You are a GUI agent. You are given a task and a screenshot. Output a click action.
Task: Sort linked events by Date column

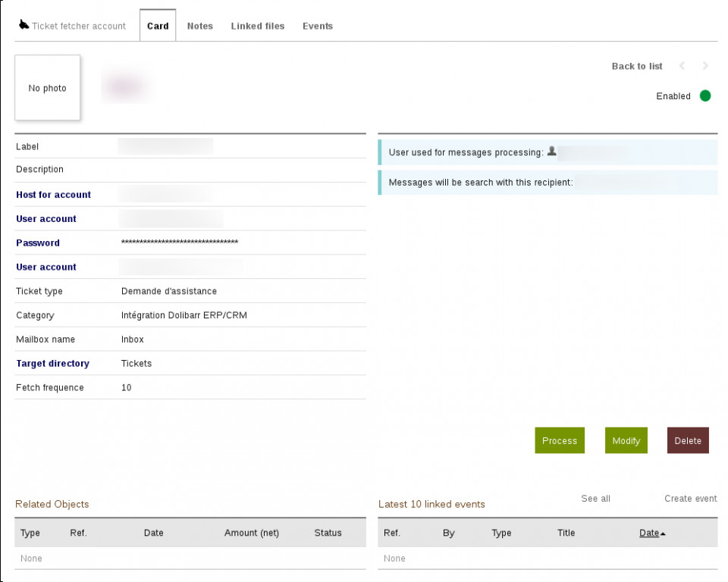(649, 533)
